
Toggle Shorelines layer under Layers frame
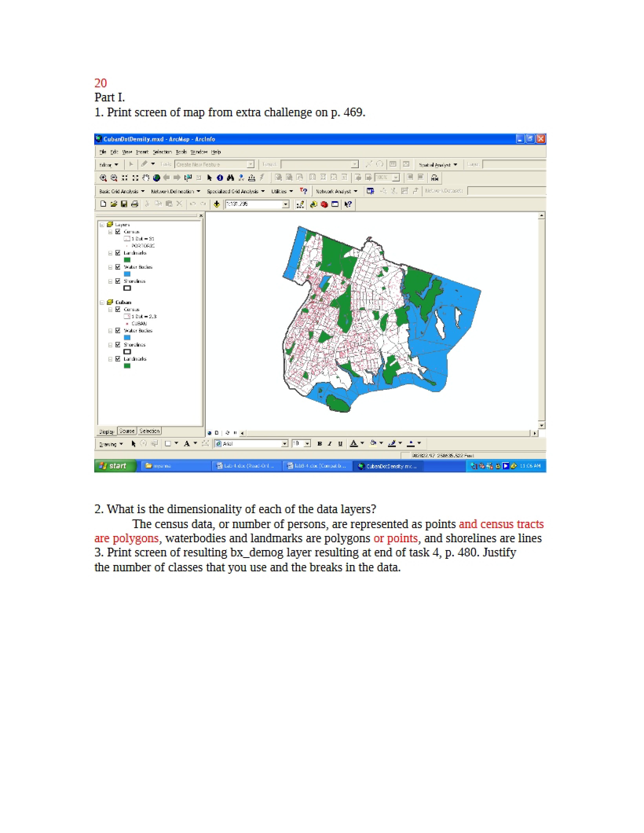[117, 281]
